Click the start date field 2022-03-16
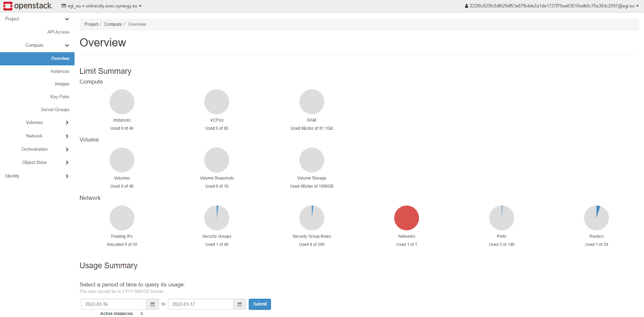The image size is (644, 317). pyautogui.click(x=114, y=304)
